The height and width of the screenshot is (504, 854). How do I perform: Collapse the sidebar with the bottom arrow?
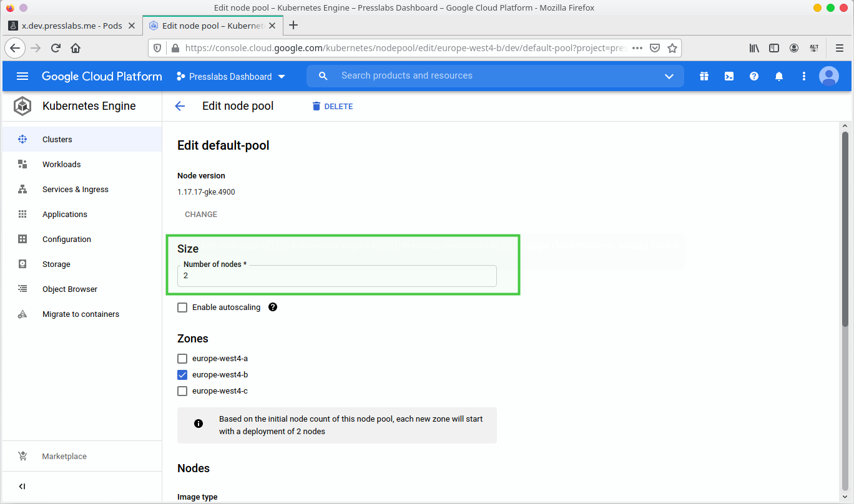click(22, 487)
